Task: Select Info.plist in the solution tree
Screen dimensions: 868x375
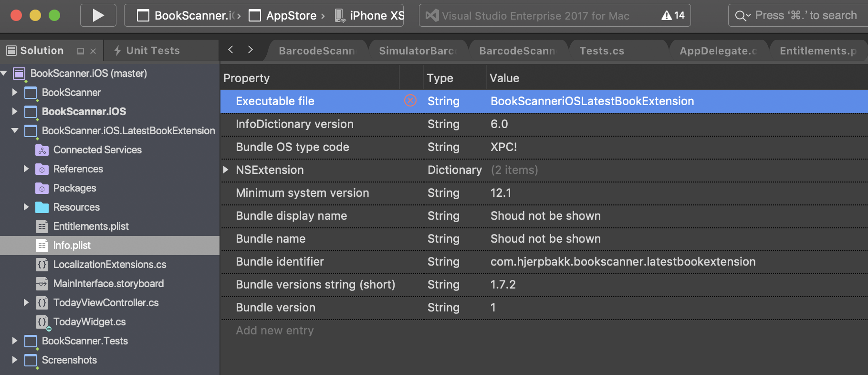Action: tap(110, 246)
